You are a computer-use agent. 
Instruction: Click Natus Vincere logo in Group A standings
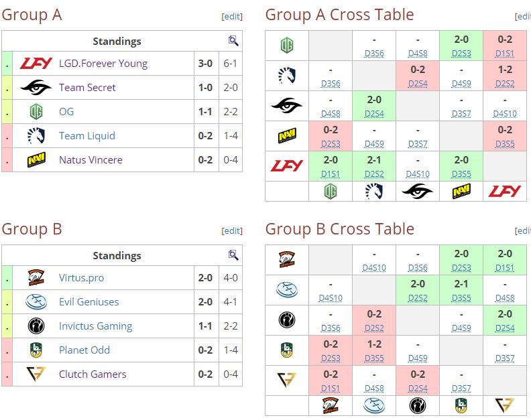[36, 160]
